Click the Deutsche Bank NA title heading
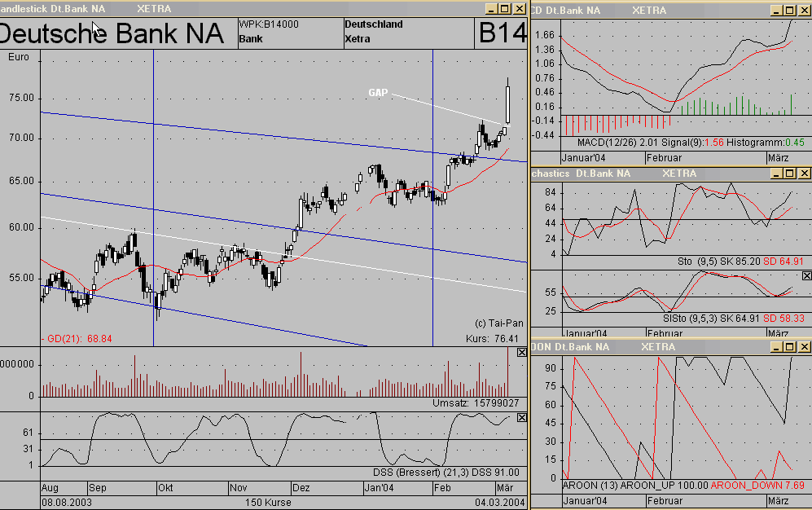This screenshot has height=510, width=812. pyautogui.click(x=112, y=33)
